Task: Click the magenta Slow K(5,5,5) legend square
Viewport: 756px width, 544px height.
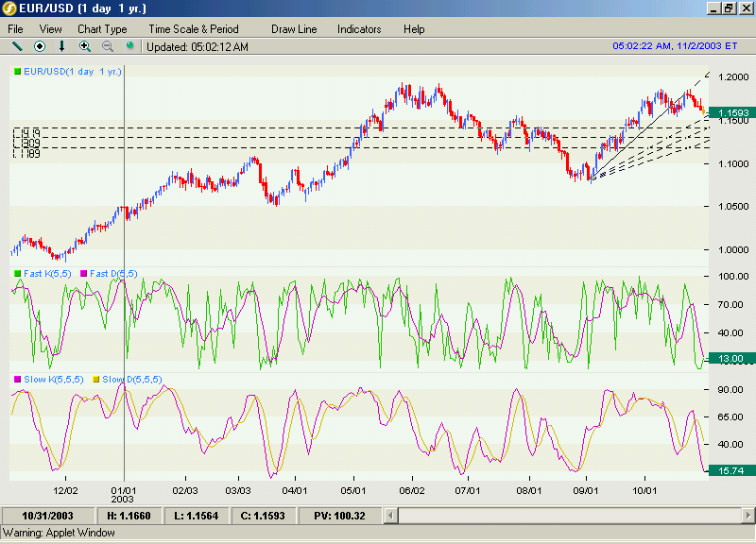Action: (17, 380)
